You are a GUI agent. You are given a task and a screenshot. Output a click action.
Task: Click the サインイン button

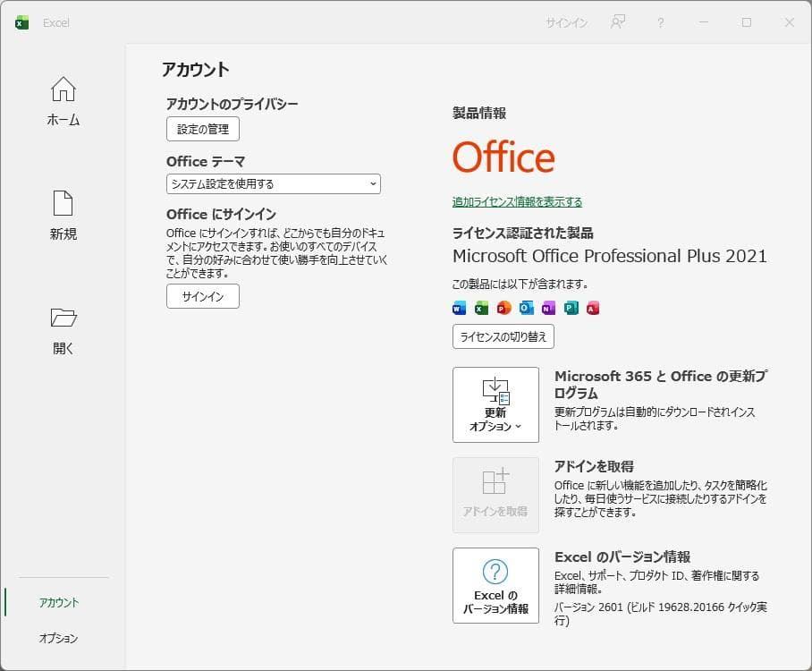[202, 296]
